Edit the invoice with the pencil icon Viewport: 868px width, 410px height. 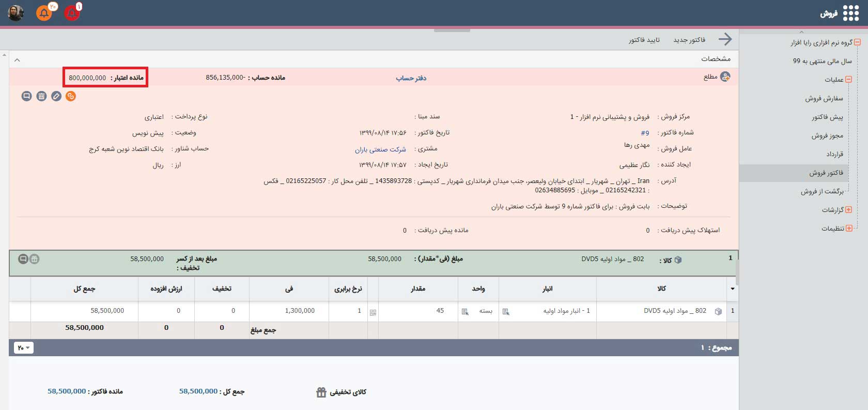(x=56, y=96)
